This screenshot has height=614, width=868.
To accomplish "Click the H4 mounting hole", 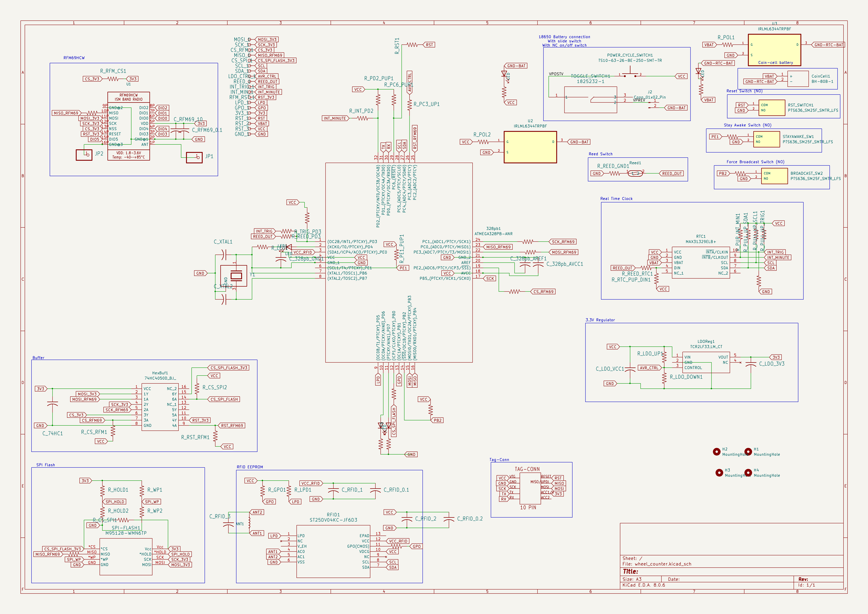I will 748,473.
